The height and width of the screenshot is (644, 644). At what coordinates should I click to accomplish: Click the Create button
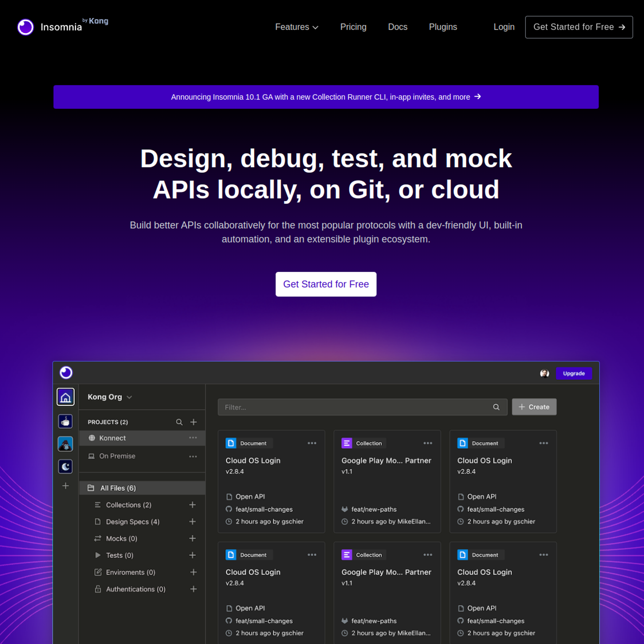(x=534, y=407)
